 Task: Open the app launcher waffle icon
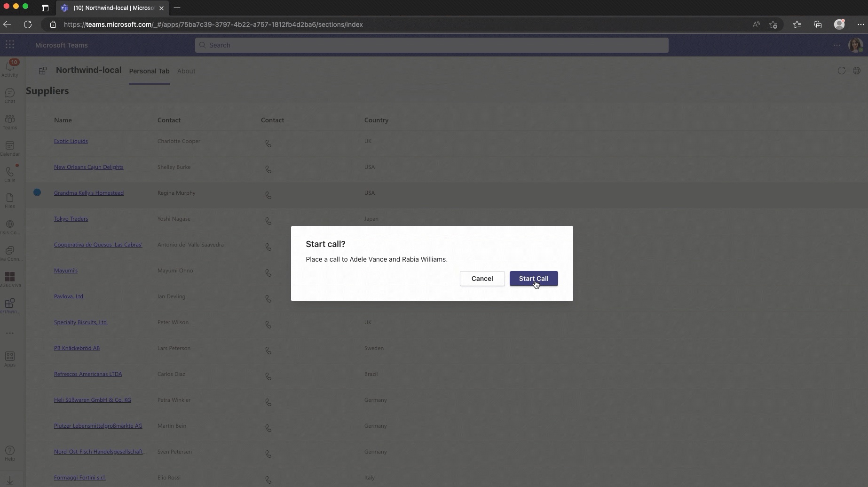(10, 45)
